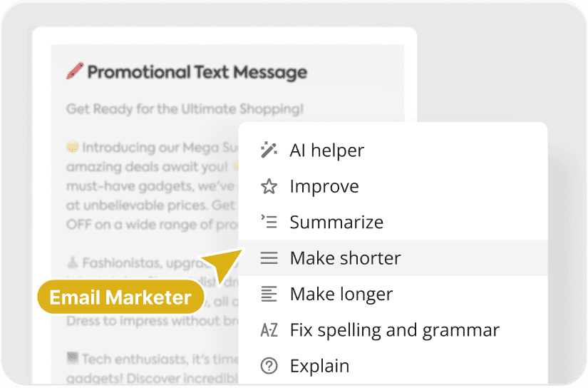Select the Explain menu item
This screenshot has width=588, height=388.
[319, 366]
